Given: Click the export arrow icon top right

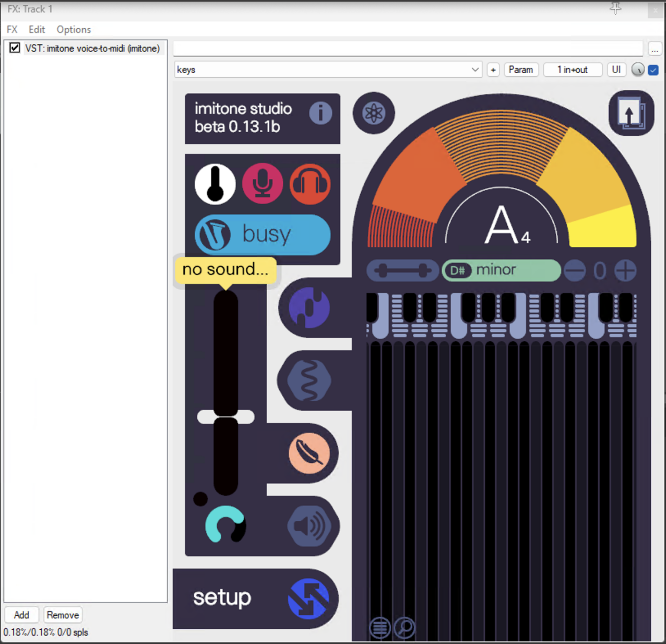Looking at the screenshot, I should 631,113.
